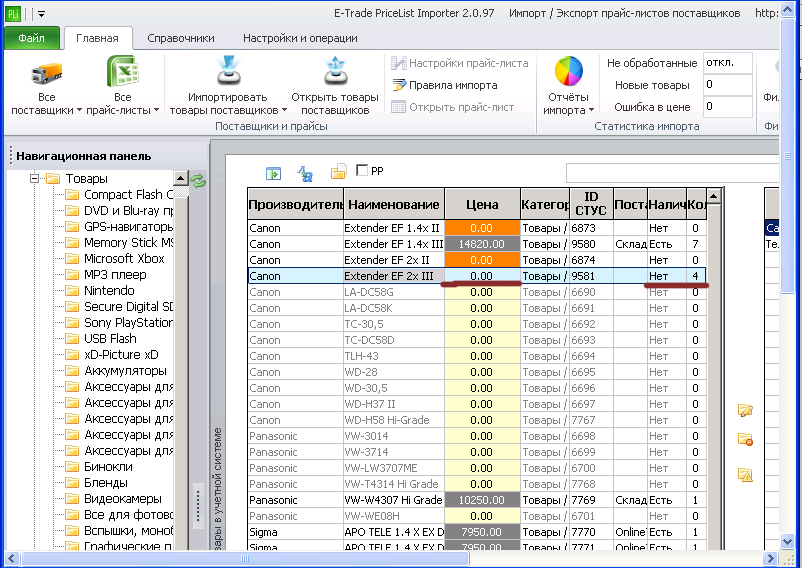Screen dimensions: 802x568
Task: Click the translate letters toolbar icon
Action: 305,174
